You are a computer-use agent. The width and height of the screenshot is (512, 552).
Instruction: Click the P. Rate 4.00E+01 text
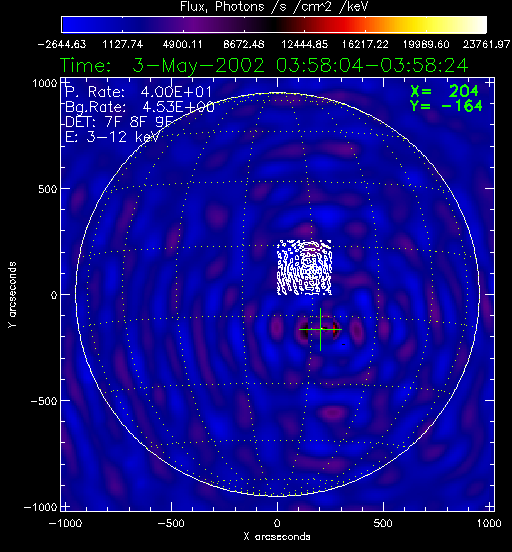tap(139, 93)
